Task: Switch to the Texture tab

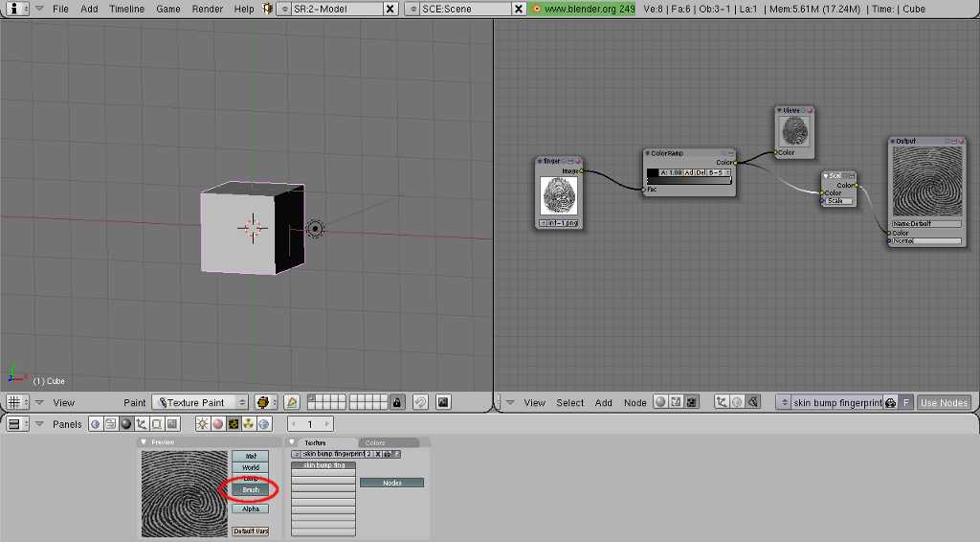Action: pyautogui.click(x=315, y=442)
